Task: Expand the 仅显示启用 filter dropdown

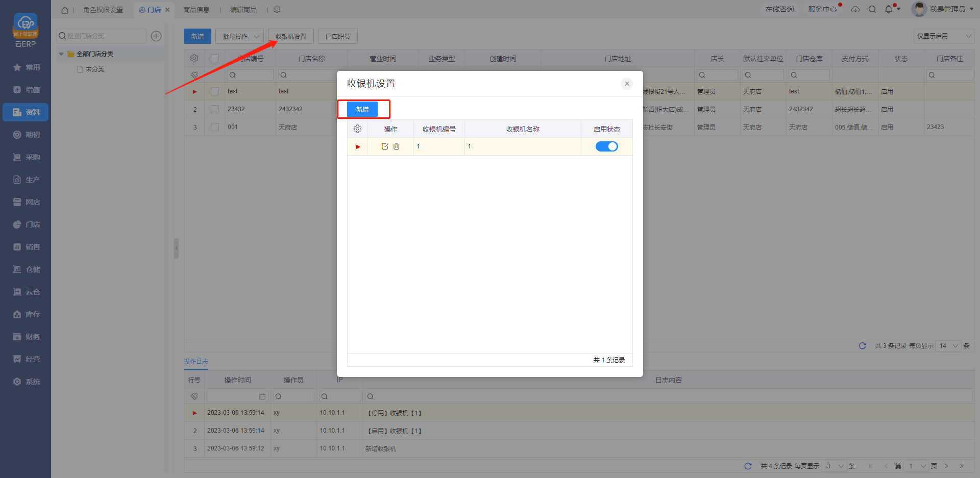Action: 943,36
